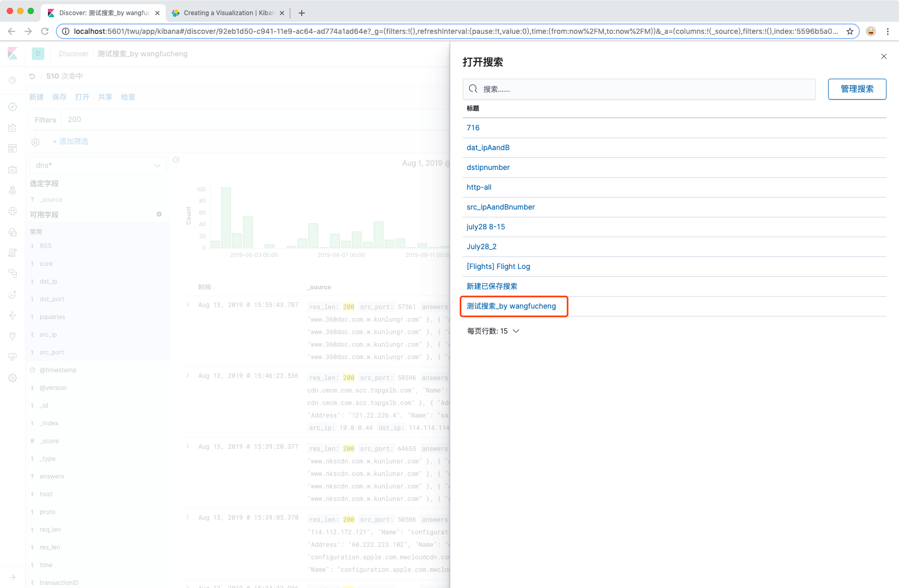This screenshot has height=588, width=899.
Task: Open Management gear icon in sidebar
Action: [x=13, y=378]
